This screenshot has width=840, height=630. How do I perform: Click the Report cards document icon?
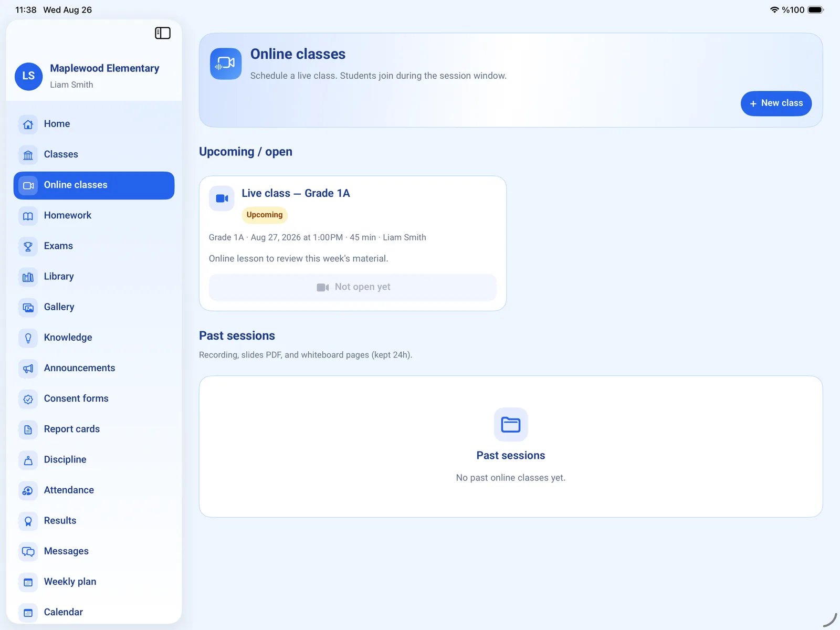pyautogui.click(x=28, y=429)
